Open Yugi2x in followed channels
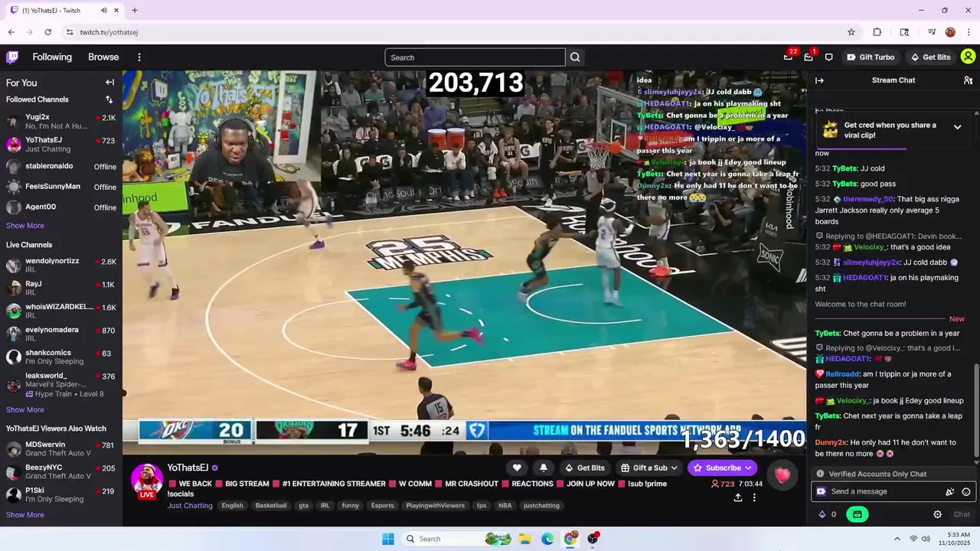 coord(61,122)
